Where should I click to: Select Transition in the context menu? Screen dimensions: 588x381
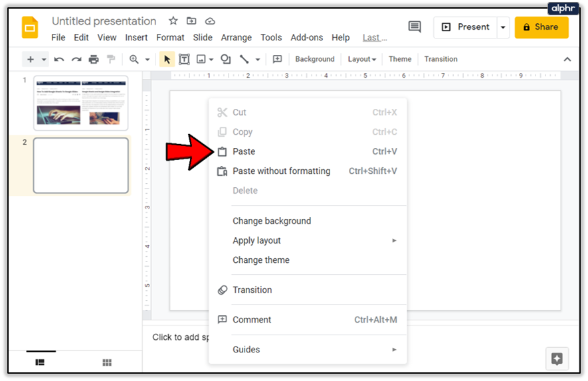[x=308, y=290]
